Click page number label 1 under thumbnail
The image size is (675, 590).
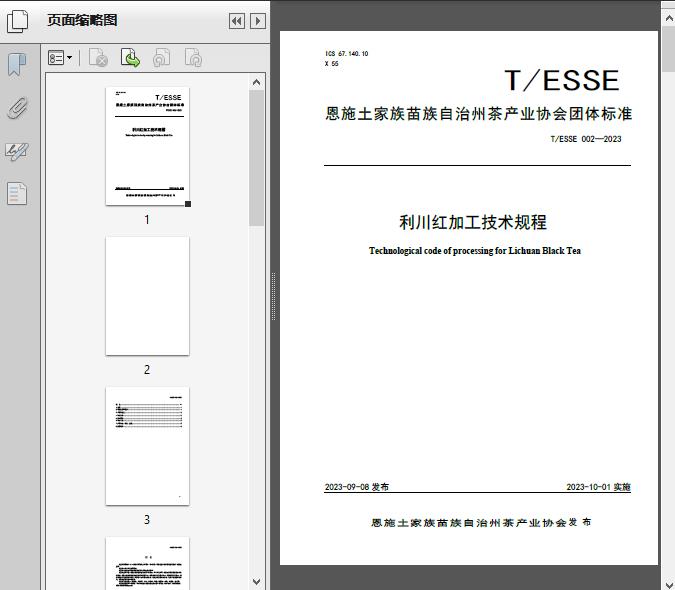[147, 219]
